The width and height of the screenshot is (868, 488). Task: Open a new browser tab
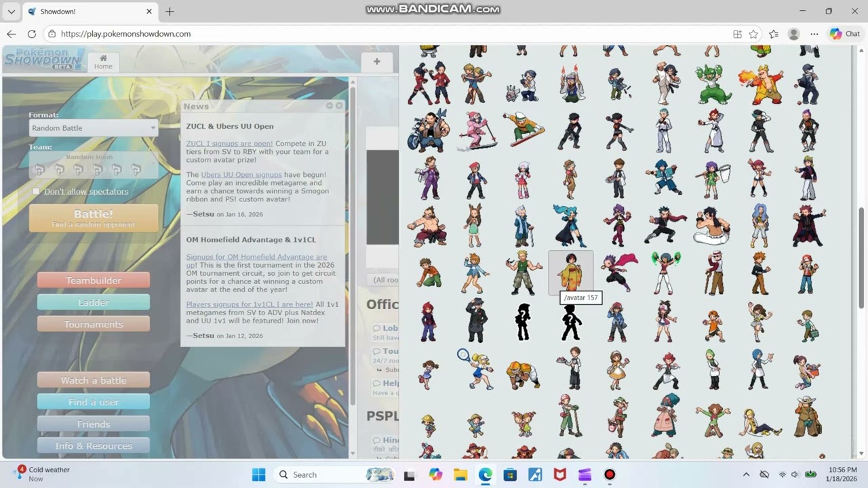coord(170,12)
